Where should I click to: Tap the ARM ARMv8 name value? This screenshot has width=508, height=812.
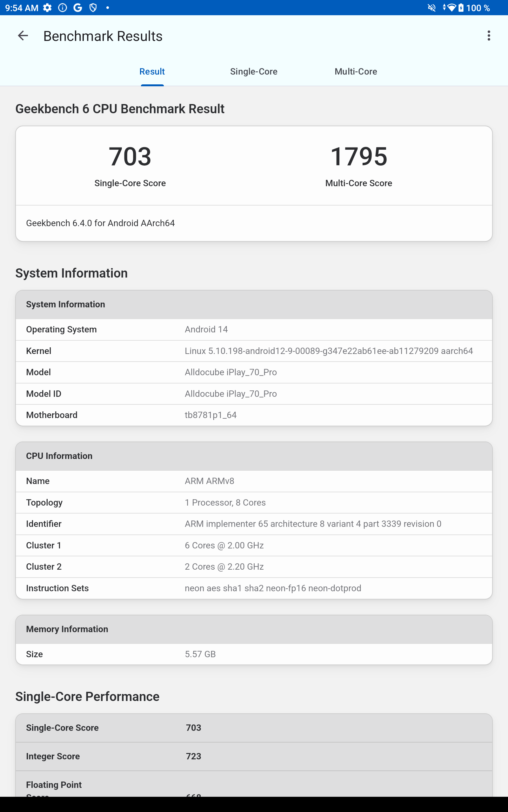(209, 481)
